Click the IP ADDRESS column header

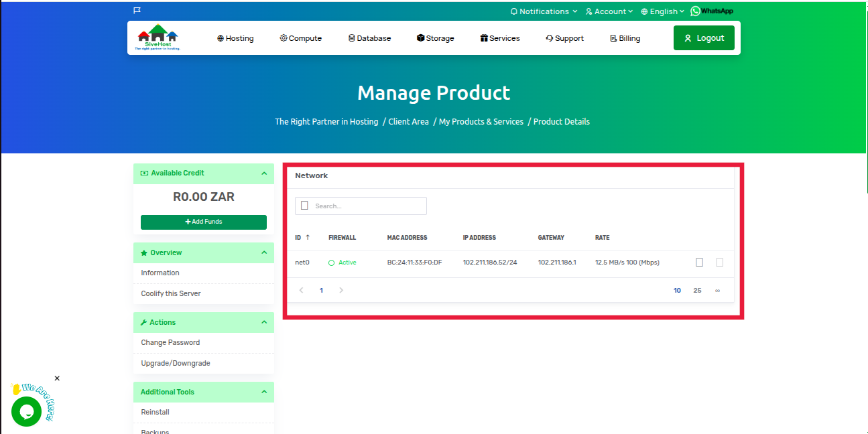coord(479,238)
